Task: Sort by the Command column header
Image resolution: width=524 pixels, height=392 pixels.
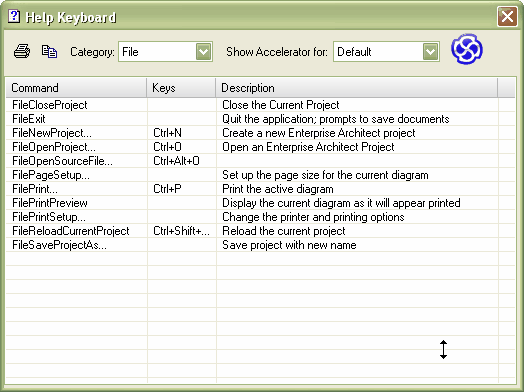Action: (76, 88)
